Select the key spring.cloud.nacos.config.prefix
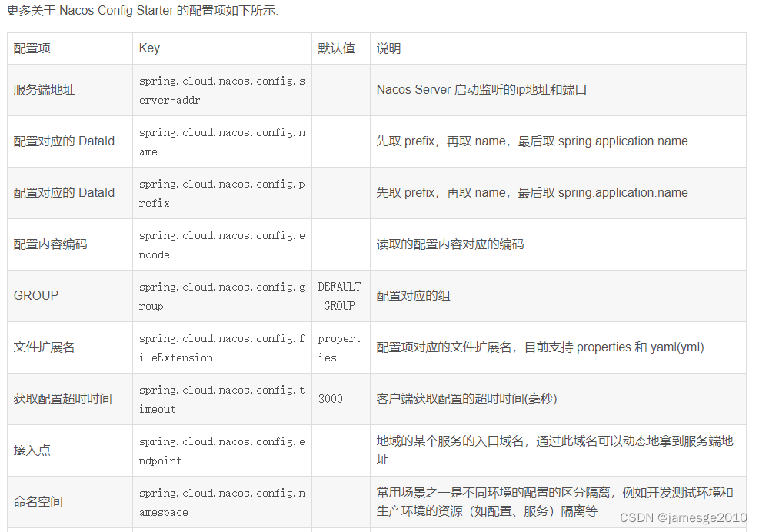Screen dimensions: 759x532 [222, 194]
